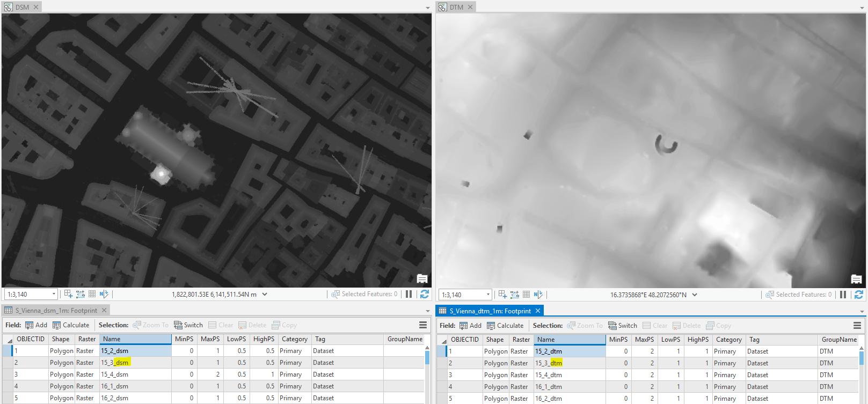The width and height of the screenshot is (868, 404).
Task: Refresh the DTM map view
Action: click(859, 295)
